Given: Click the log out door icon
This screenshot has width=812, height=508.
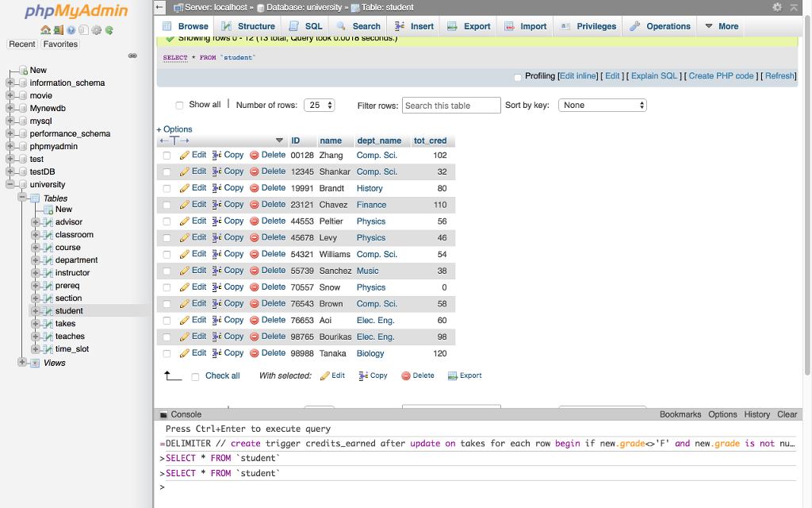Looking at the screenshot, I should (59, 30).
